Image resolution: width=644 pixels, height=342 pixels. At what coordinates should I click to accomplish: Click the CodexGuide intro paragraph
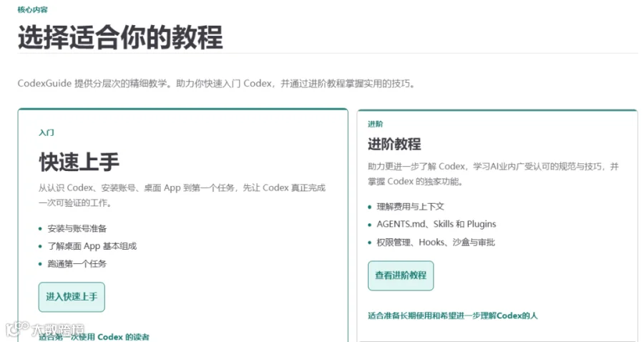[217, 83]
